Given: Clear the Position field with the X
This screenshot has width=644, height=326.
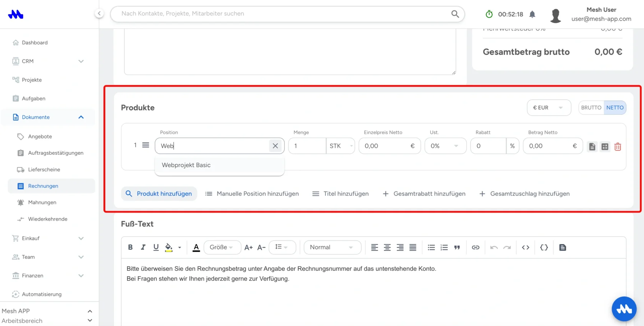Looking at the screenshot, I should click(x=275, y=146).
